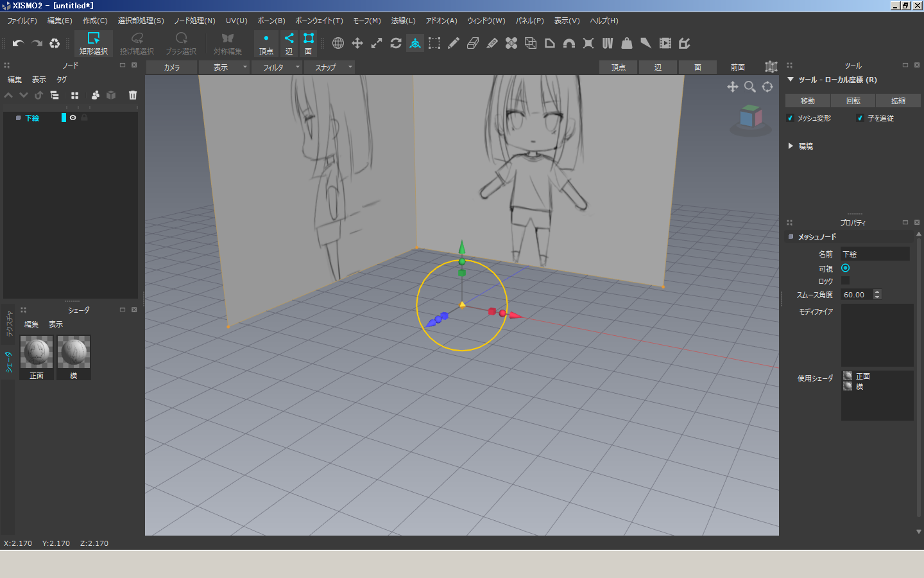Click the people group icon in node panel
Viewport: 924px width, 578px height.
(95, 95)
